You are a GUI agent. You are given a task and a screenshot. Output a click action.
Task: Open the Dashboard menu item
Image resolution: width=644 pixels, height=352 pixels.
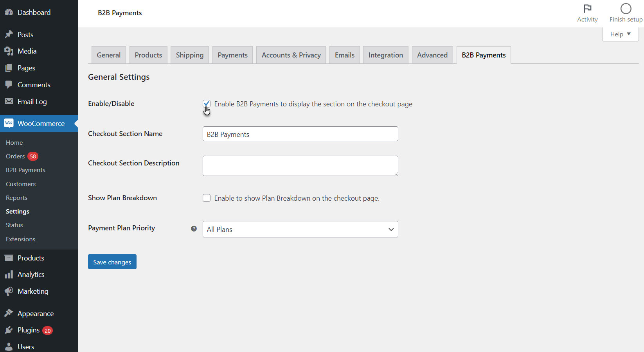39,13
